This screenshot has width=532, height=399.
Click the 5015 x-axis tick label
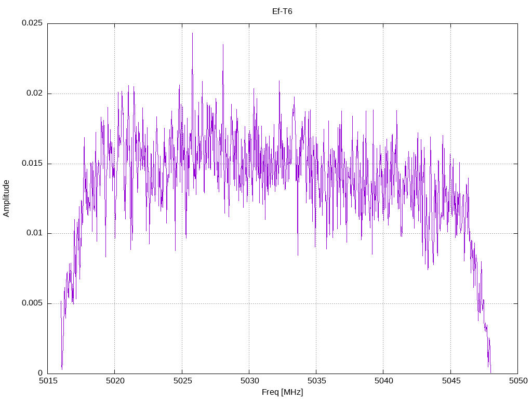(48, 381)
